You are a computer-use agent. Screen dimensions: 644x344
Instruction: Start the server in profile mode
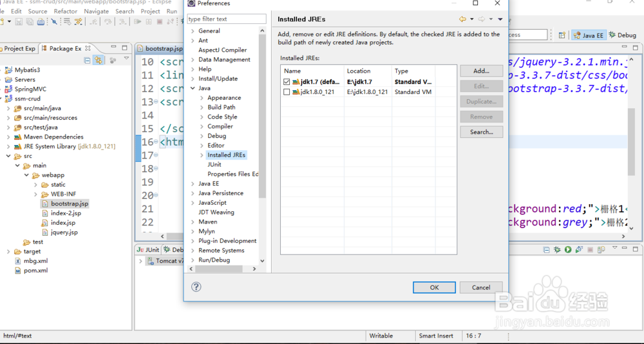(579, 249)
